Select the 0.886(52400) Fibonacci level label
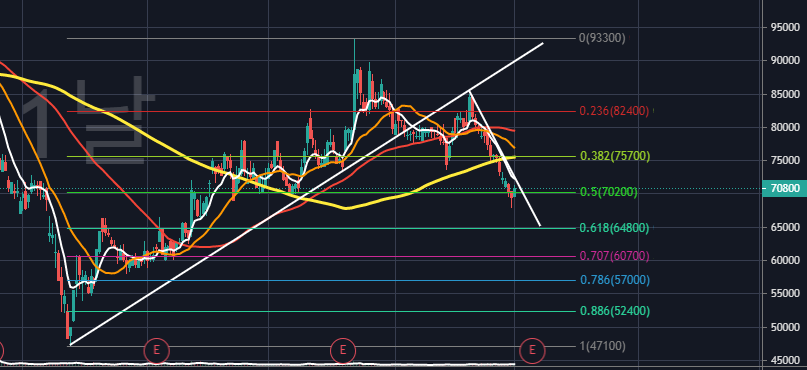Screen dimensions: 807x370 tap(615, 311)
